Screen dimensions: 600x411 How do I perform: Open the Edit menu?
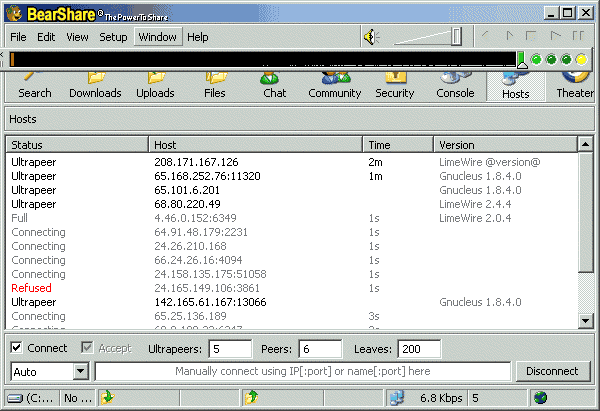point(46,37)
